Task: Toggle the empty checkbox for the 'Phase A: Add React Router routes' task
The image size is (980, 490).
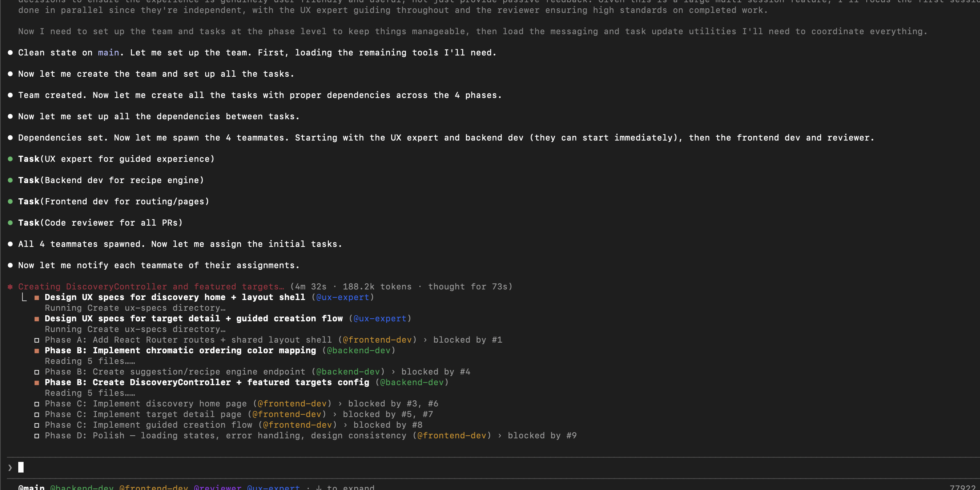Action: 37,340
